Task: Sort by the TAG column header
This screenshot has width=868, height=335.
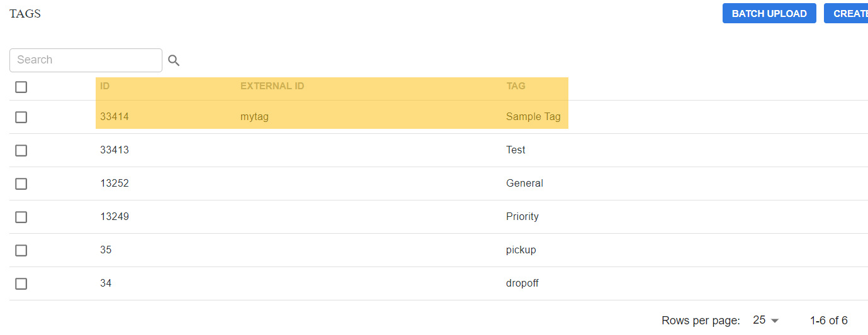Action: (516, 86)
